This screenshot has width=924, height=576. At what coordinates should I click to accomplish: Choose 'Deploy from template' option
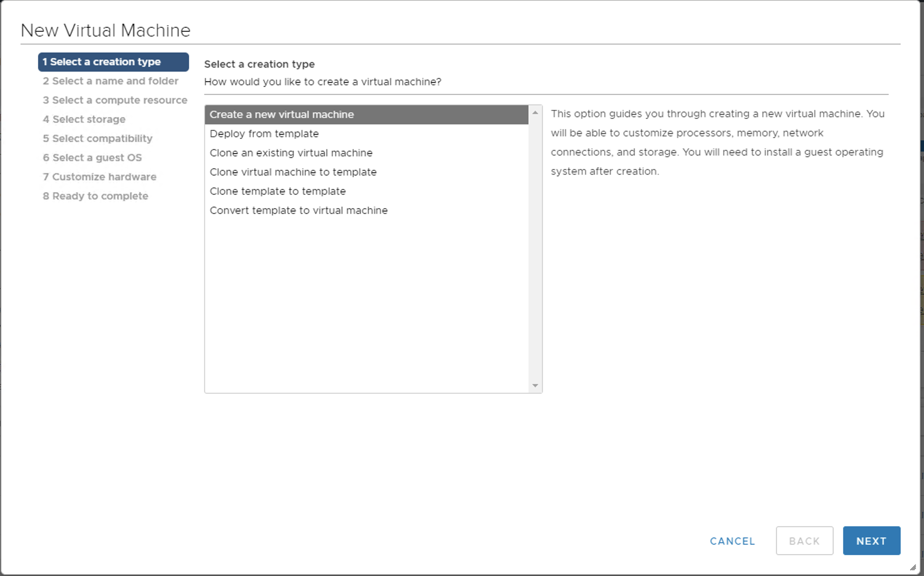[264, 134]
